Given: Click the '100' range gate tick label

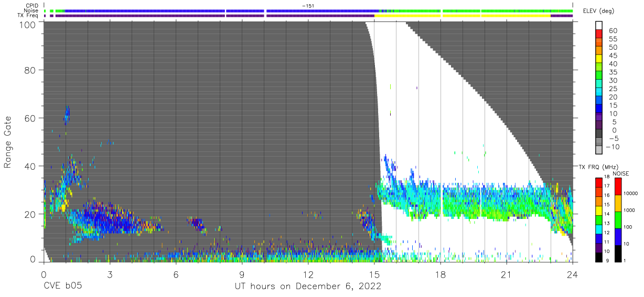Looking at the screenshot, I should point(27,24).
